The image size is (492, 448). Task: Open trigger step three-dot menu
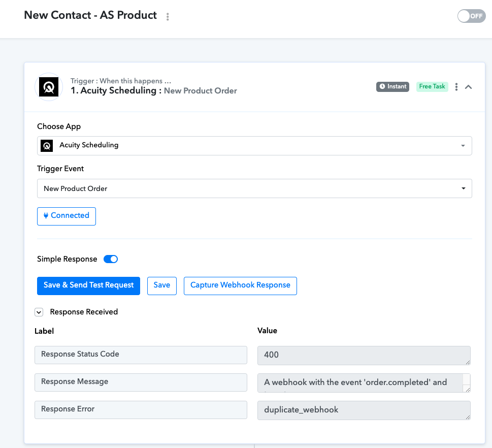(456, 87)
